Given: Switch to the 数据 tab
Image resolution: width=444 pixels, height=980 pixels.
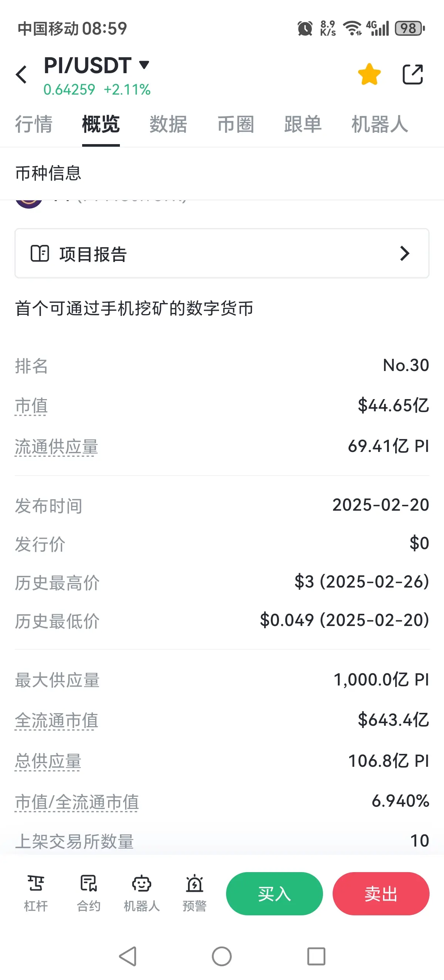Looking at the screenshot, I should [x=168, y=124].
